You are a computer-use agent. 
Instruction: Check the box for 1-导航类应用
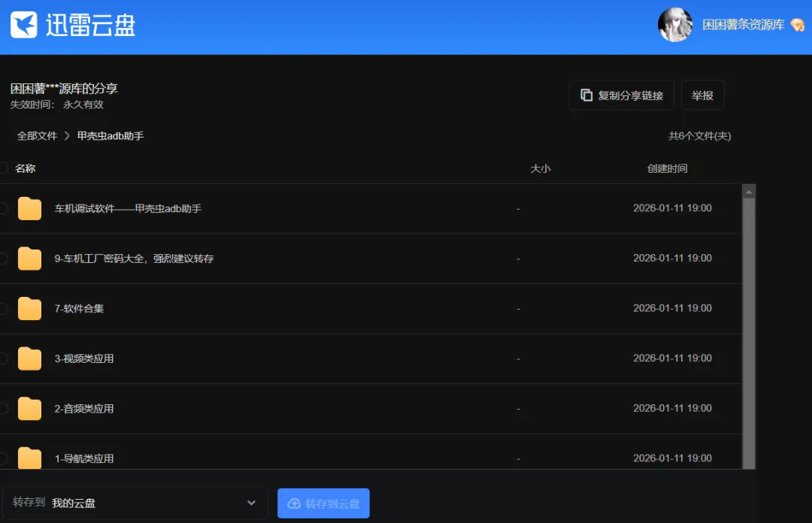pyautogui.click(x=3, y=458)
